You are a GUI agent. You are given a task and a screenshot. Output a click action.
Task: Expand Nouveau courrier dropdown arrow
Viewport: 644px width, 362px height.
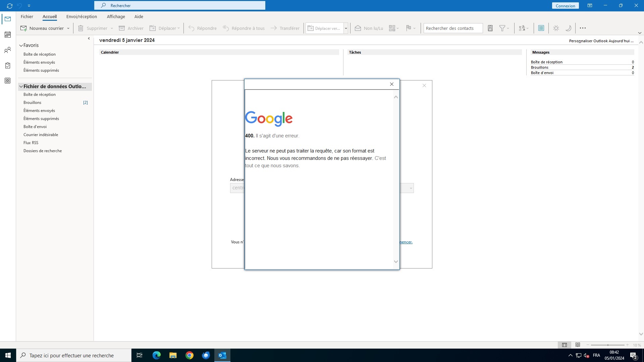[x=68, y=28]
